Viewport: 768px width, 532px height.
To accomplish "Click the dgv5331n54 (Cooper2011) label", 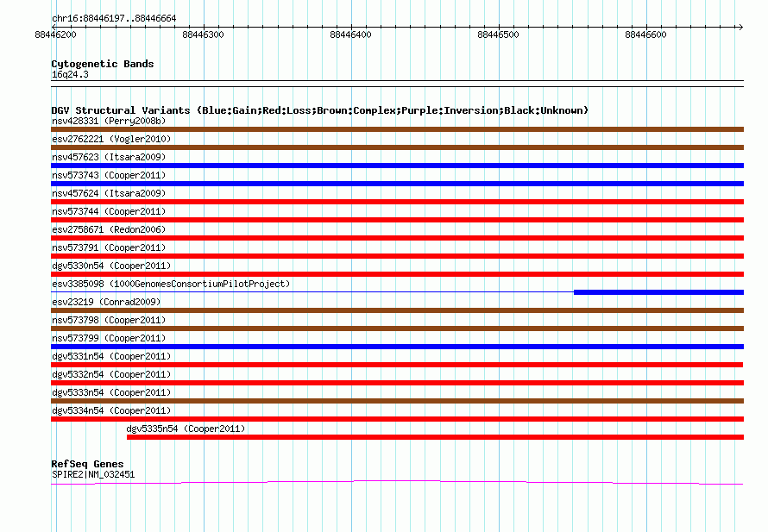I will tap(111, 356).
